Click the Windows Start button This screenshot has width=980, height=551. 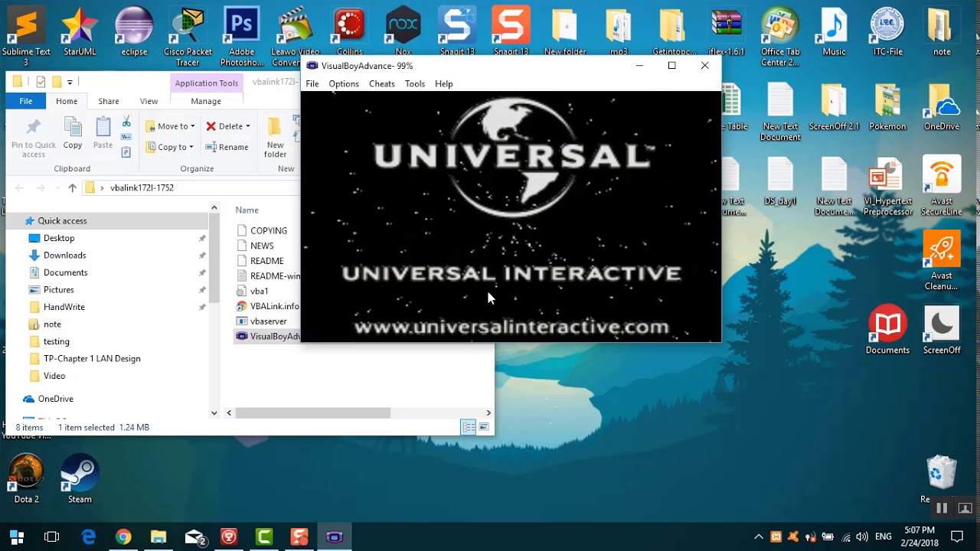click(x=17, y=536)
